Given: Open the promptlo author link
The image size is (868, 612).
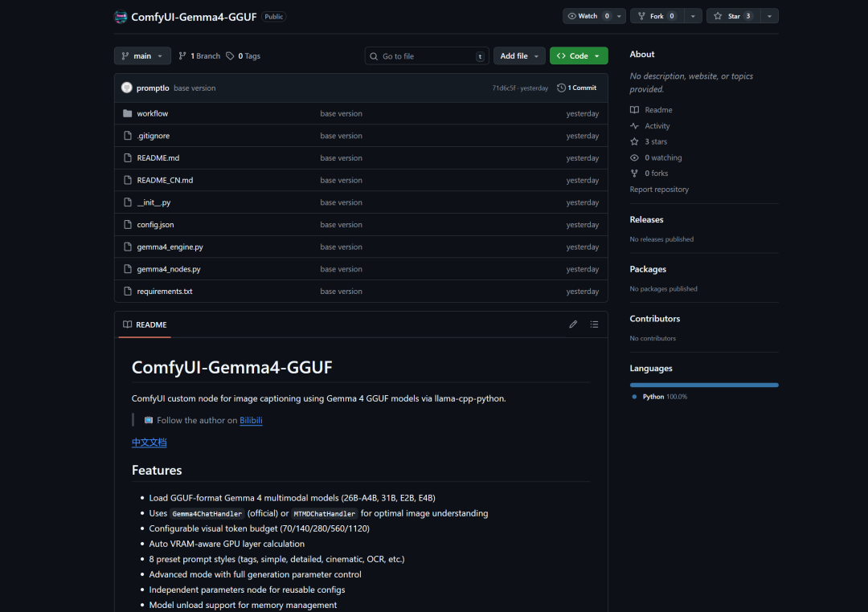Looking at the screenshot, I should (153, 88).
